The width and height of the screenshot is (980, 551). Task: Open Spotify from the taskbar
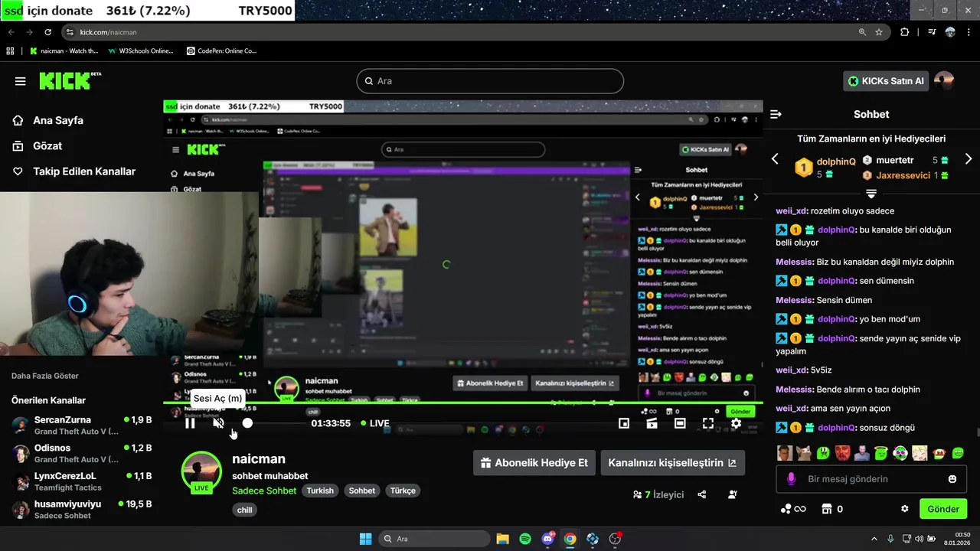pos(525,539)
